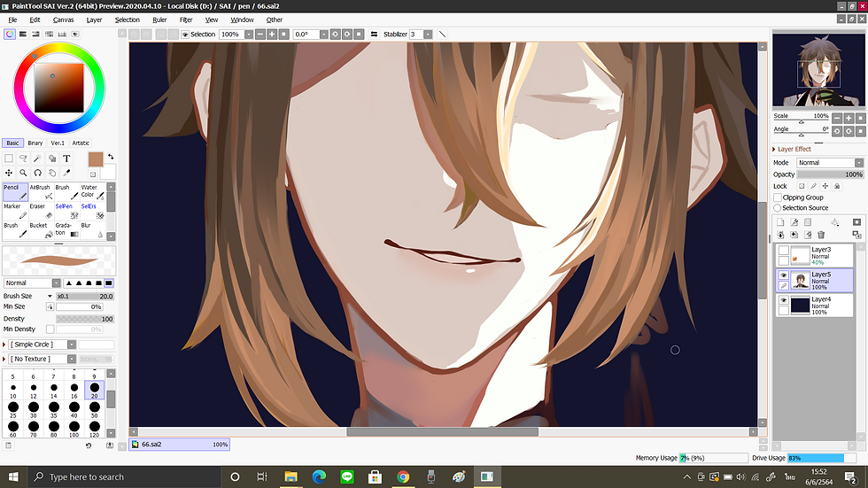
Task: Open the Ruler menu
Action: [159, 19]
